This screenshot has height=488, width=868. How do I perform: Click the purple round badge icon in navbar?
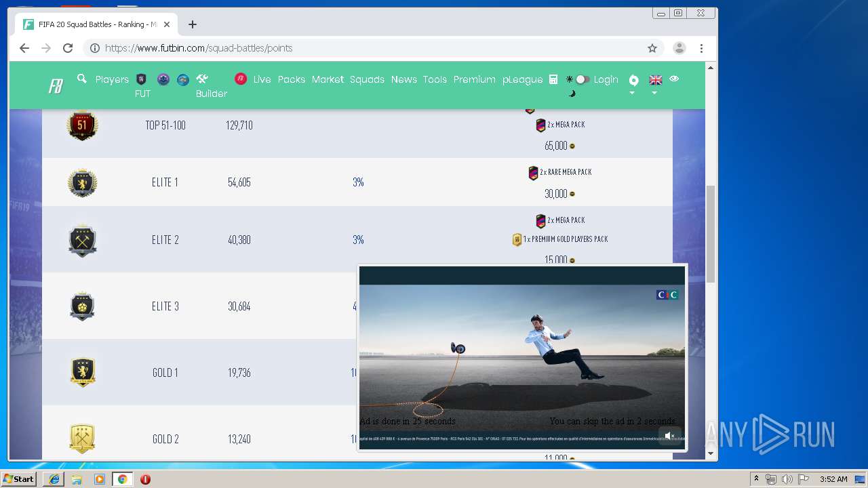click(163, 79)
